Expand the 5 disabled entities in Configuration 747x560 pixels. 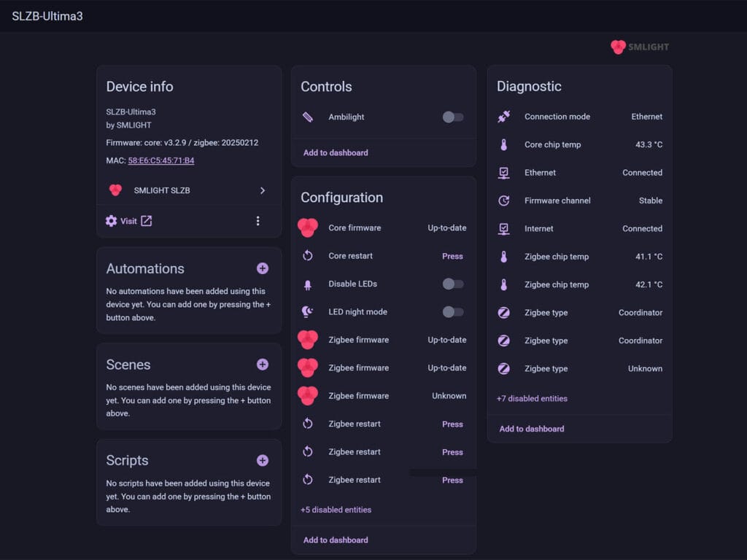click(335, 510)
